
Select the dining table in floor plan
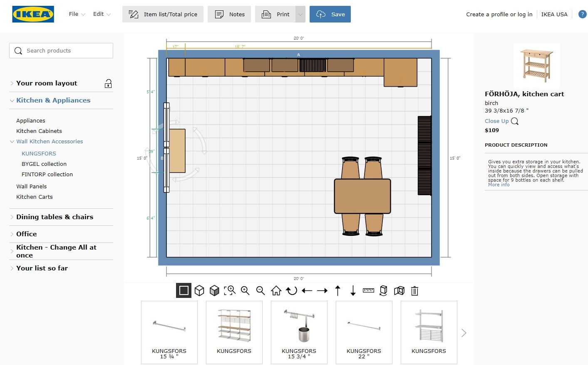point(362,196)
